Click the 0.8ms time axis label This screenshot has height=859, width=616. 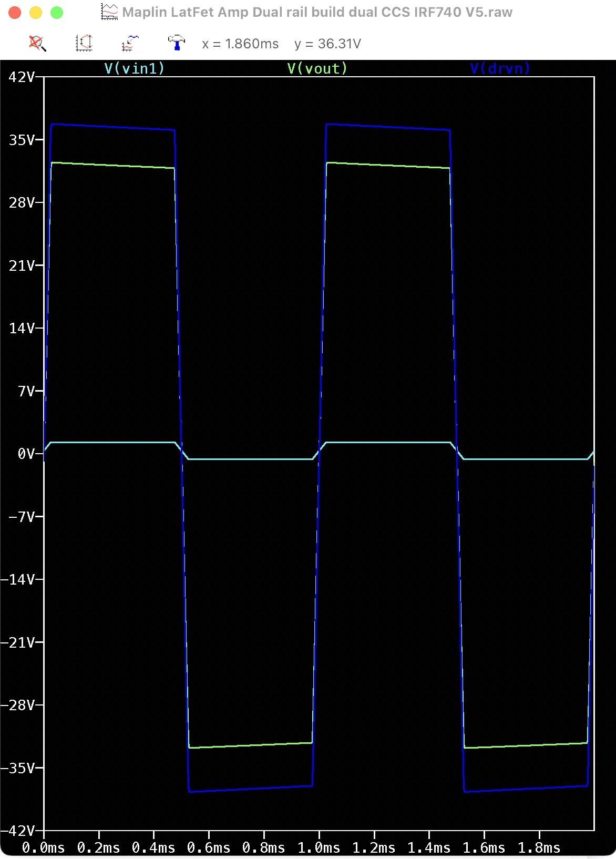pos(264,848)
